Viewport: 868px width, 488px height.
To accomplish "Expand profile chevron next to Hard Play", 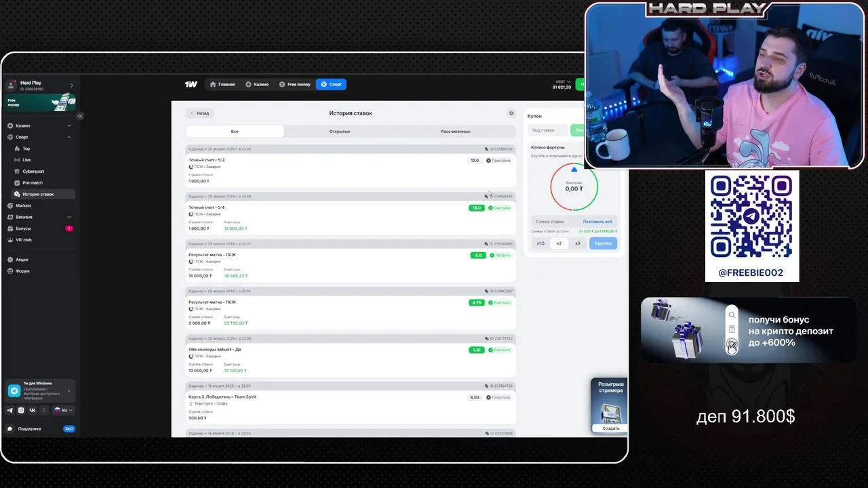I will click(72, 85).
